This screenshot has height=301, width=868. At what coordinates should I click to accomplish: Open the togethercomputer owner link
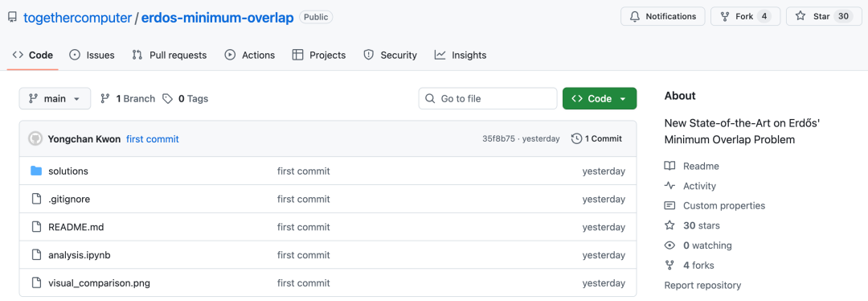[x=77, y=17]
